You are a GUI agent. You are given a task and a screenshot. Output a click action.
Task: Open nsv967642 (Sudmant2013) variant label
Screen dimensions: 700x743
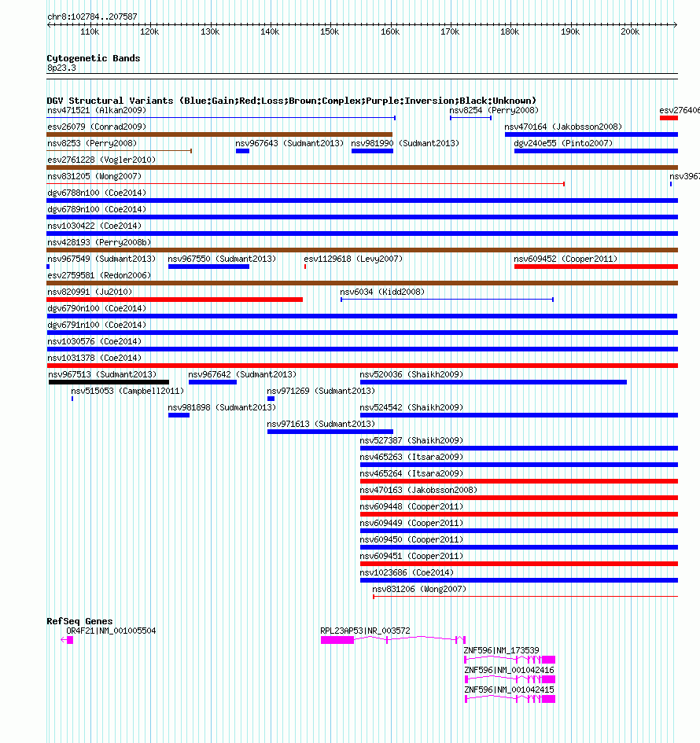click(242, 375)
